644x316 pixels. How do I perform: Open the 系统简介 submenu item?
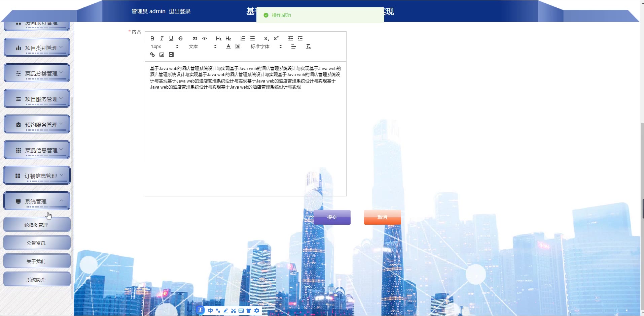pos(37,279)
